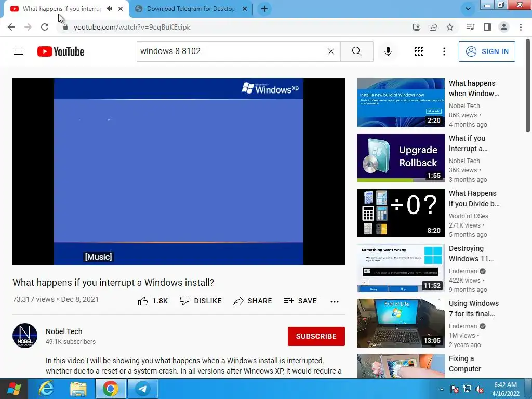The image size is (532, 399).
Task: Open the Chrome profile avatar
Action: click(504, 27)
